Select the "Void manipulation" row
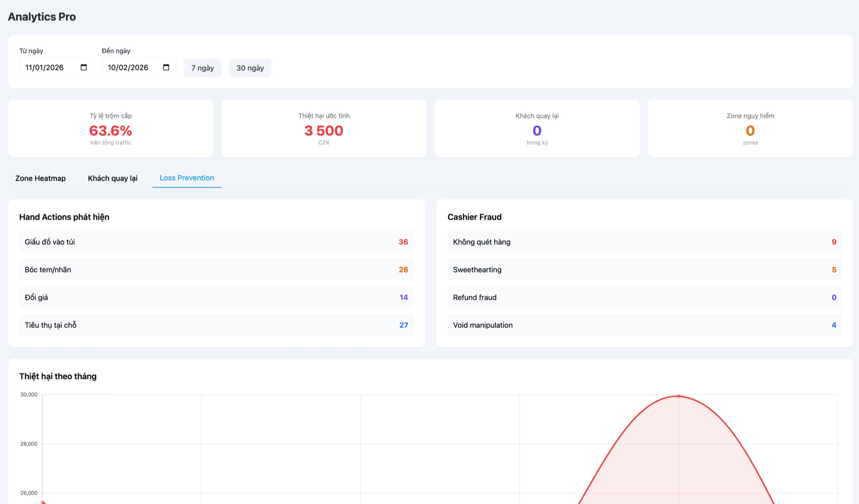 click(x=644, y=325)
